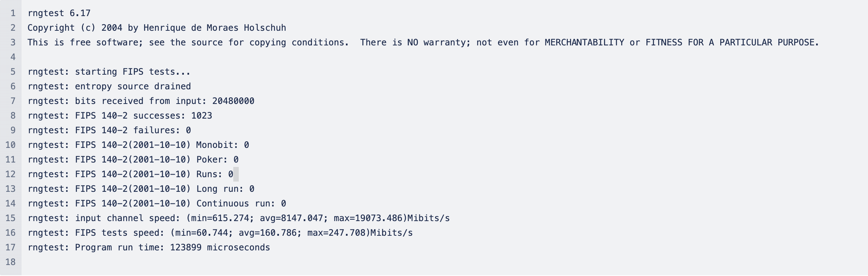This screenshot has width=868, height=276.
Task: Click the 'rngtest 6.17' version text
Action: coord(59,13)
